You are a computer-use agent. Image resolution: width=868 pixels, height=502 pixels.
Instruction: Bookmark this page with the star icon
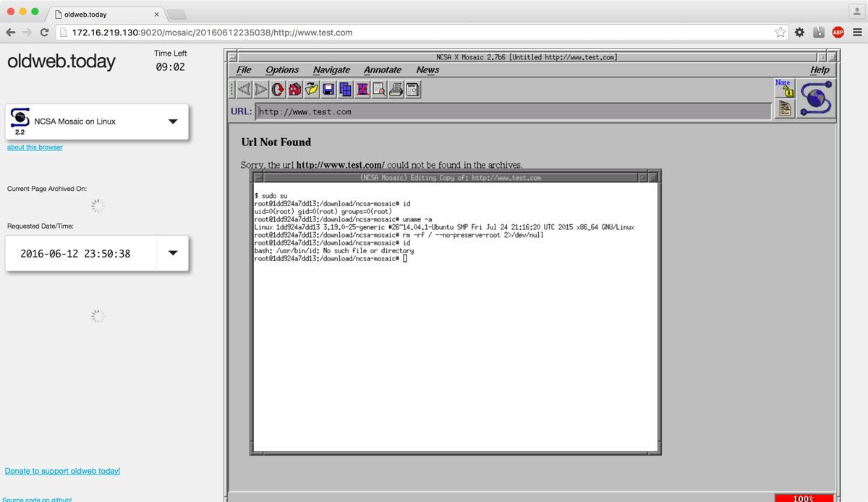point(780,33)
